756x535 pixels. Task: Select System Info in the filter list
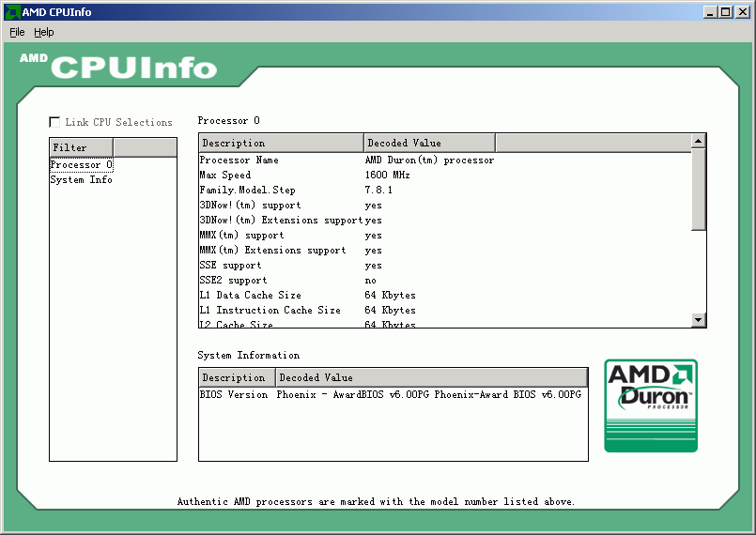(x=81, y=180)
